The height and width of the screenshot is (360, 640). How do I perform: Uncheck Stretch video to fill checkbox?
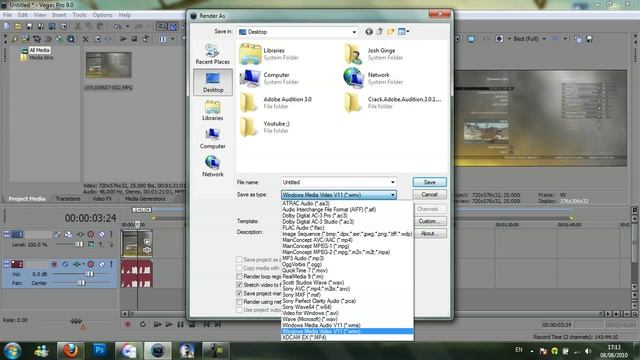coord(239,285)
